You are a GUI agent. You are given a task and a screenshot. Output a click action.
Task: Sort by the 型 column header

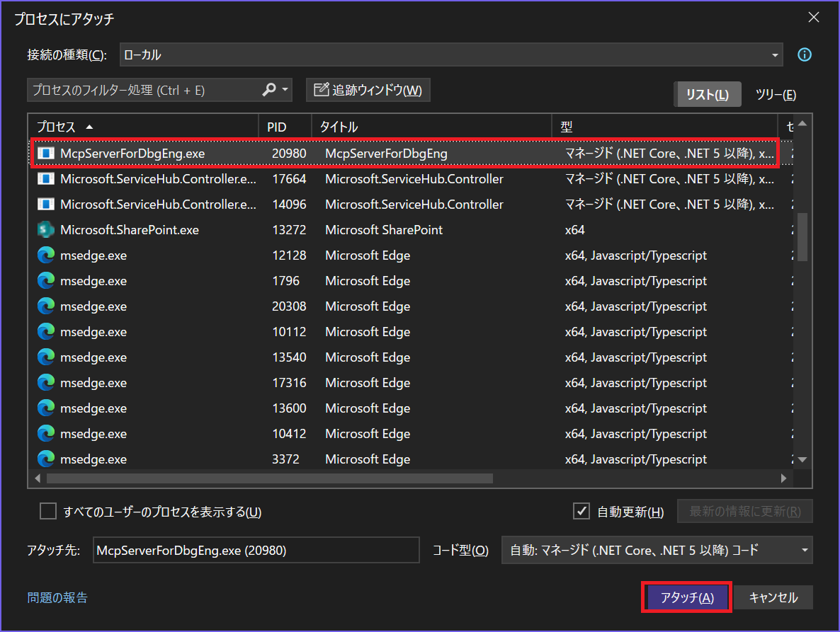pyautogui.click(x=665, y=127)
